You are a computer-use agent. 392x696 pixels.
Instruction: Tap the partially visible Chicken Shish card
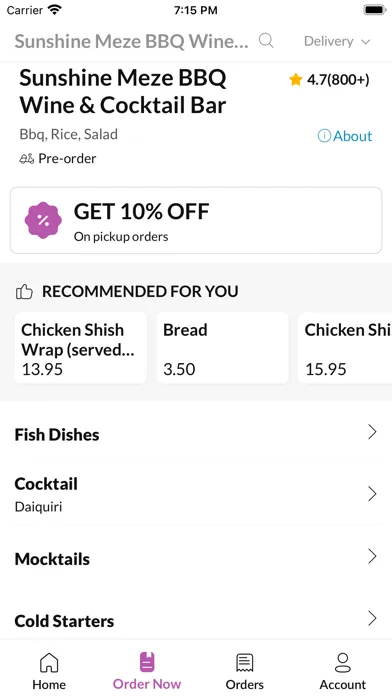tap(345, 348)
